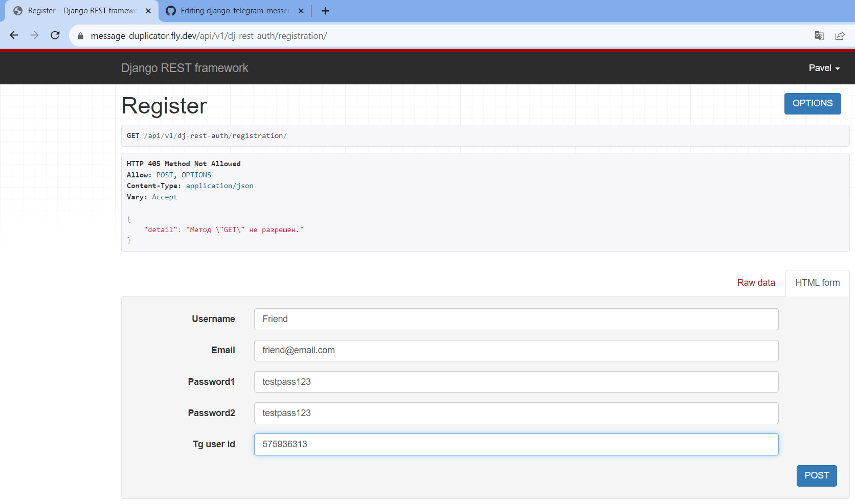Send an OPTIONS request

pos(813,103)
